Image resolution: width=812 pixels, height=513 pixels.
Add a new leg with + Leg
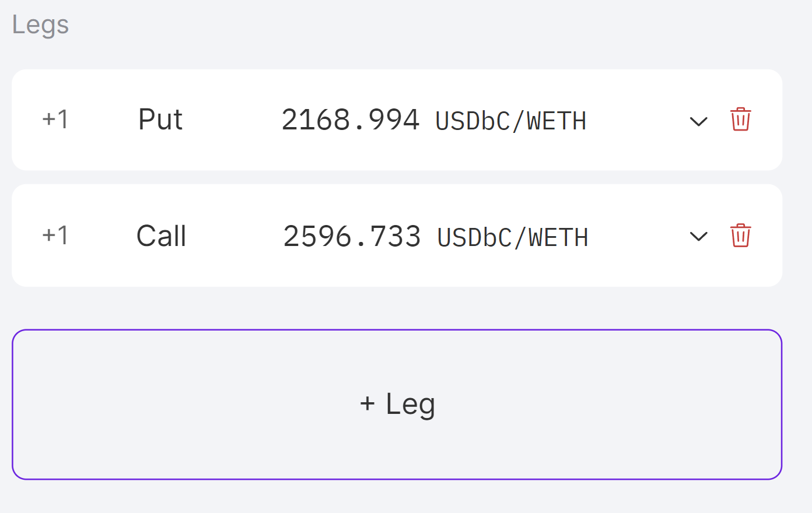[397, 404]
